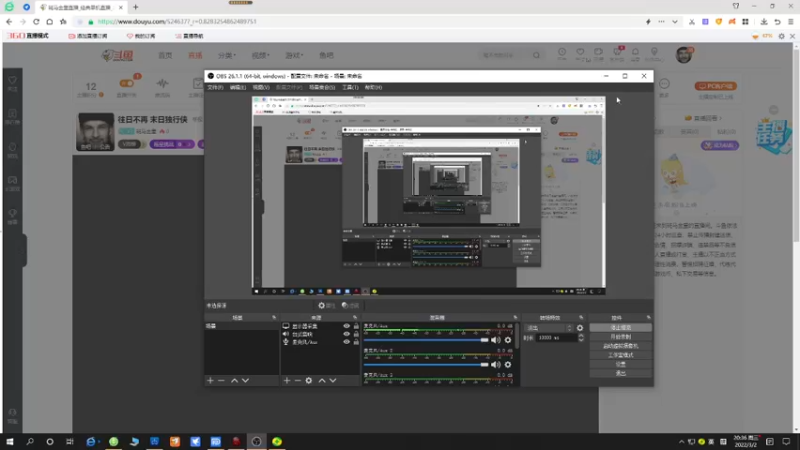800x450 pixels.
Task: Click the start virtual camera button
Action: [620, 346]
